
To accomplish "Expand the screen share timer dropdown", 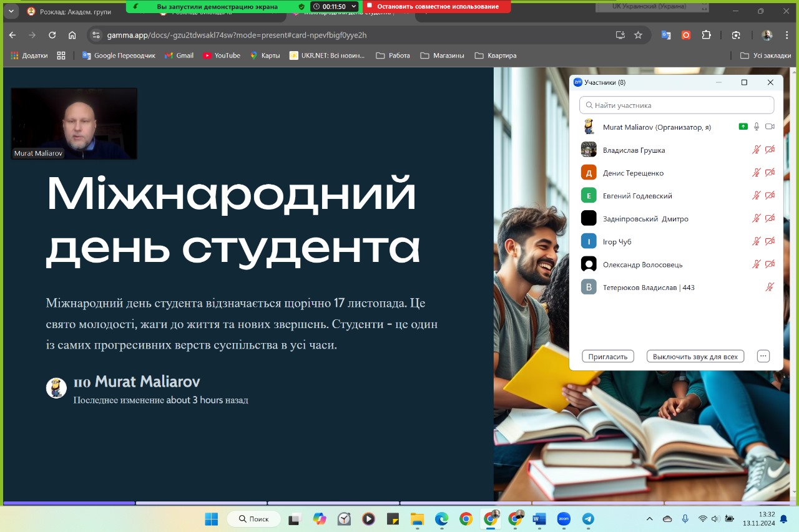I will (354, 6).
